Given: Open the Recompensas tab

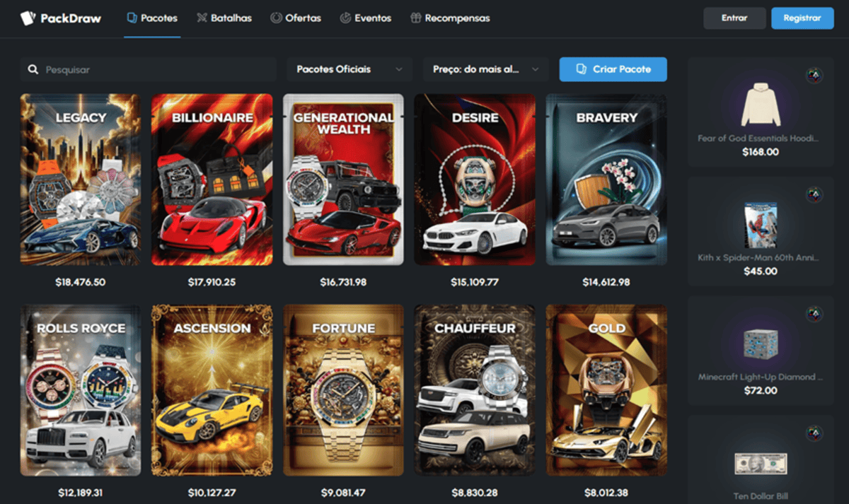Looking at the screenshot, I should point(450,18).
